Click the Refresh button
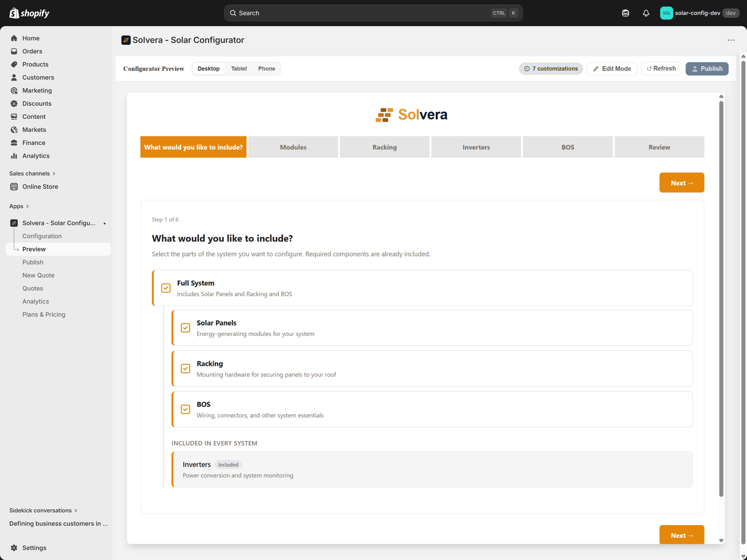This screenshot has height=560, width=747. (661, 69)
